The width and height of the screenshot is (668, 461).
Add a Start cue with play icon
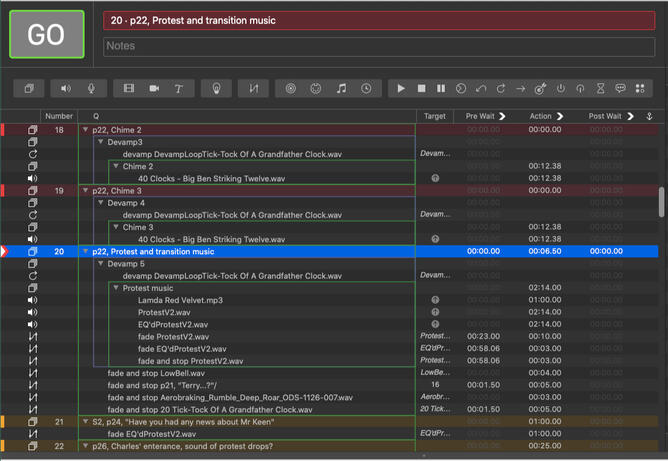click(x=401, y=88)
